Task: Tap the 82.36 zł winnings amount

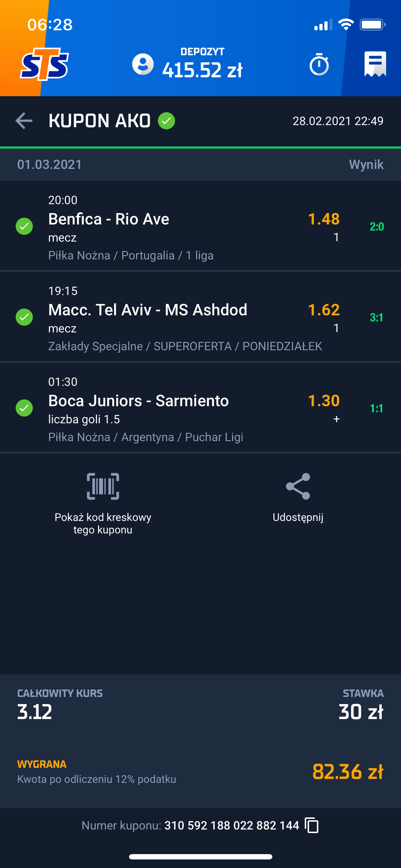Action: 348,772
